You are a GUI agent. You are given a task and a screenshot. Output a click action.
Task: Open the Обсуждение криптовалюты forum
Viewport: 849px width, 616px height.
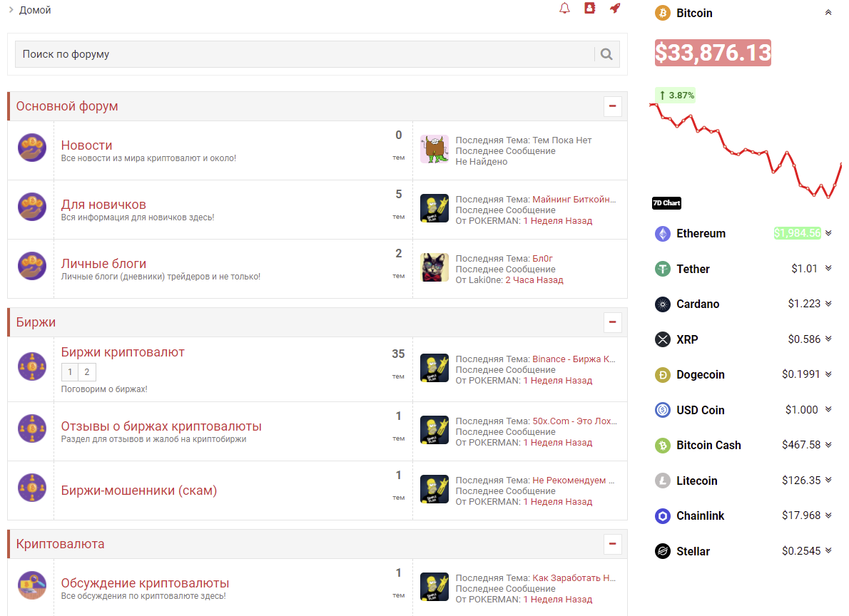click(x=145, y=583)
